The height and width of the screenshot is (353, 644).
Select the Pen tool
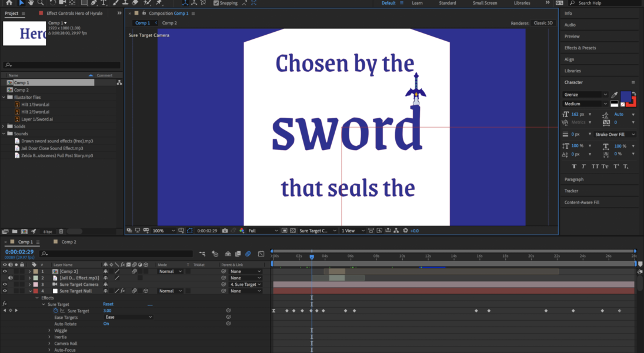pos(94,3)
